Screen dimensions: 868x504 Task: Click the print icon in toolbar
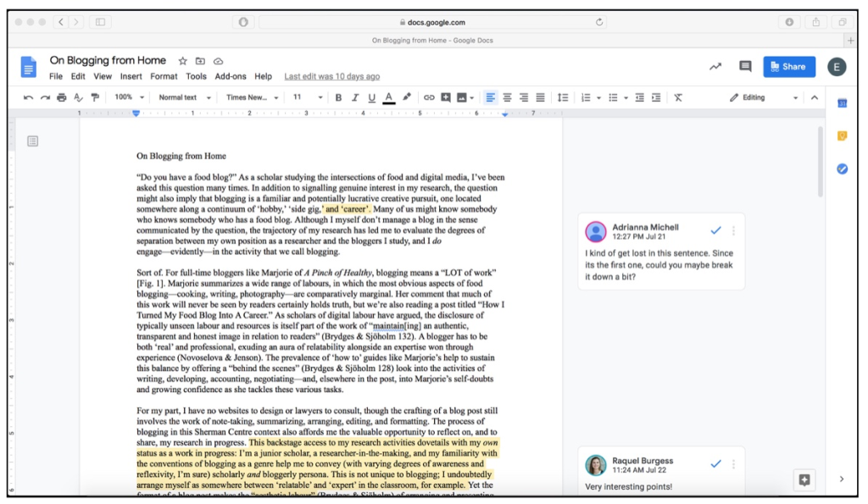[62, 97]
